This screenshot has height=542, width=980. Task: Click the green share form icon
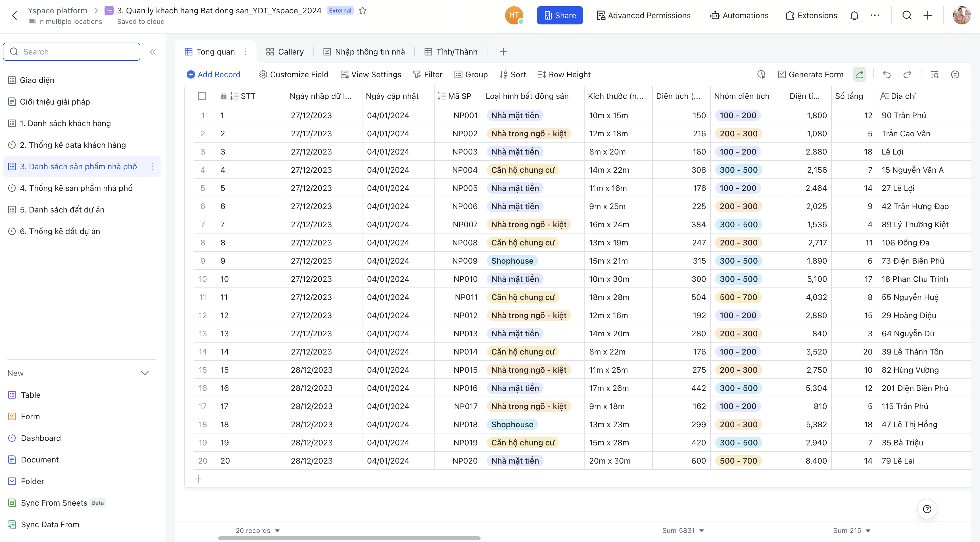coord(859,74)
